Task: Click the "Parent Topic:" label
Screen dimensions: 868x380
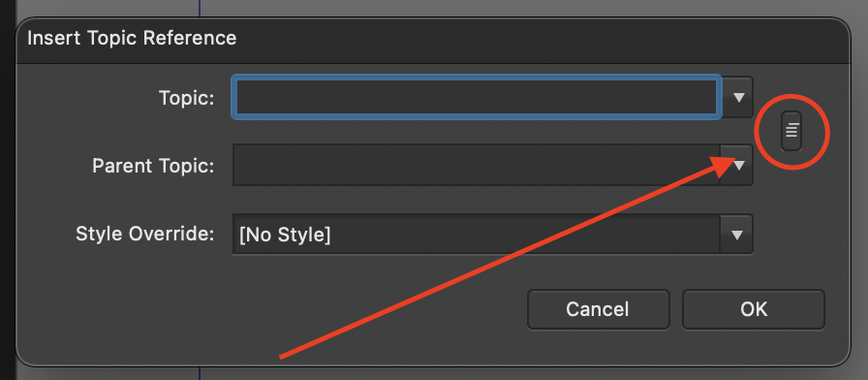Action: 153,166
